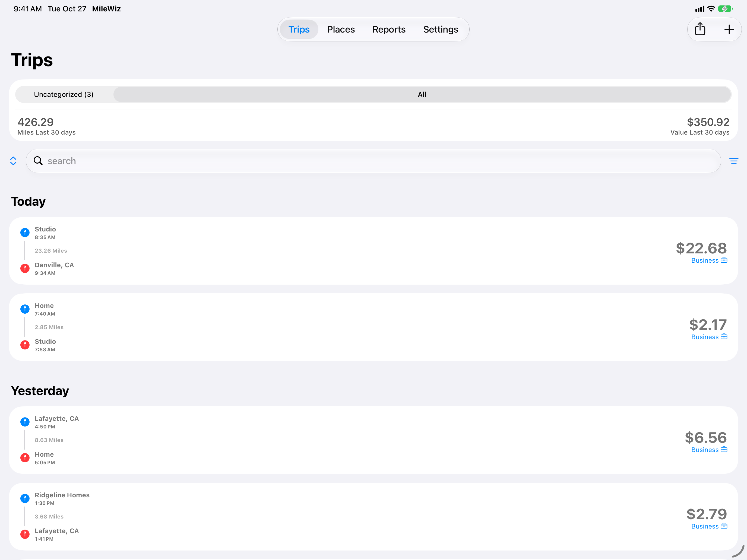Click the Danville, CA destination
This screenshot has height=560, width=747.
tap(54, 265)
